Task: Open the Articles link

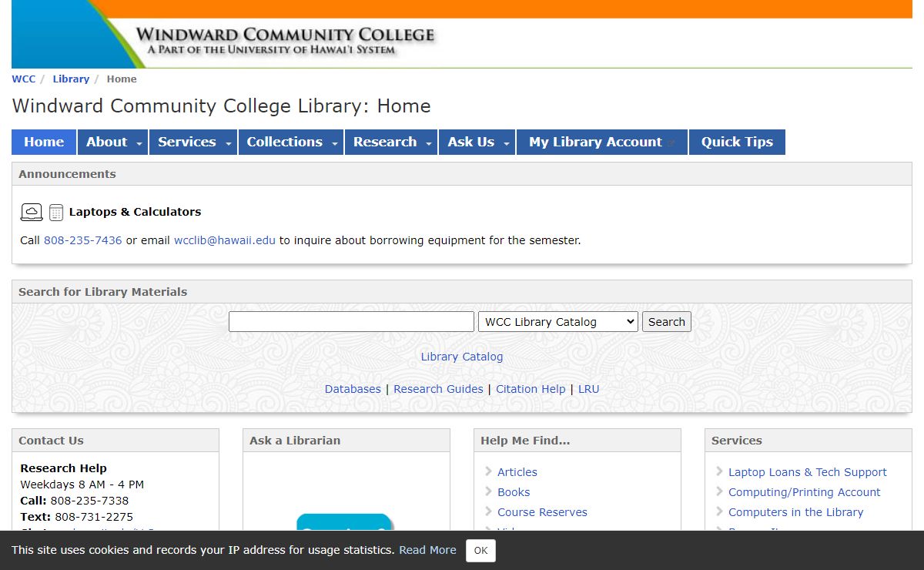Action: click(x=517, y=472)
